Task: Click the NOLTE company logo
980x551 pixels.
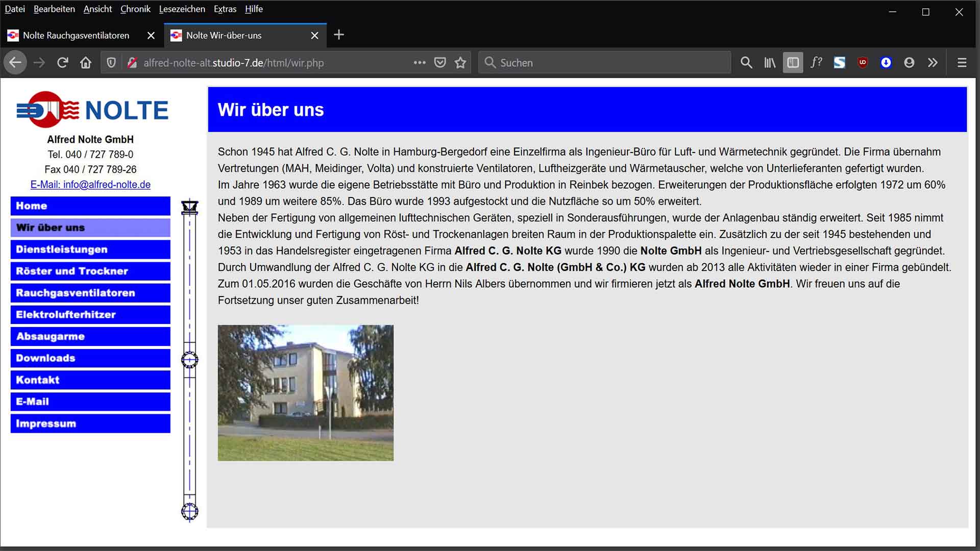Action: point(92,110)
